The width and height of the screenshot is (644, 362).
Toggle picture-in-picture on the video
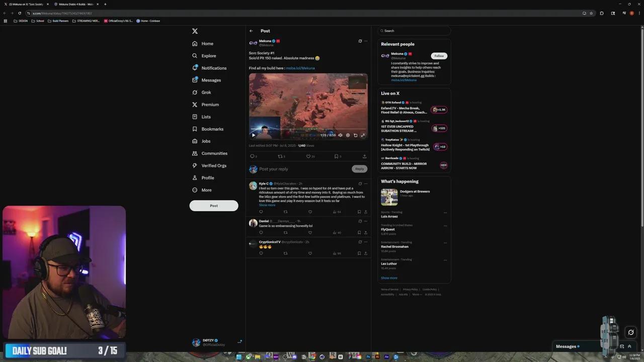(x=355, y=135)
